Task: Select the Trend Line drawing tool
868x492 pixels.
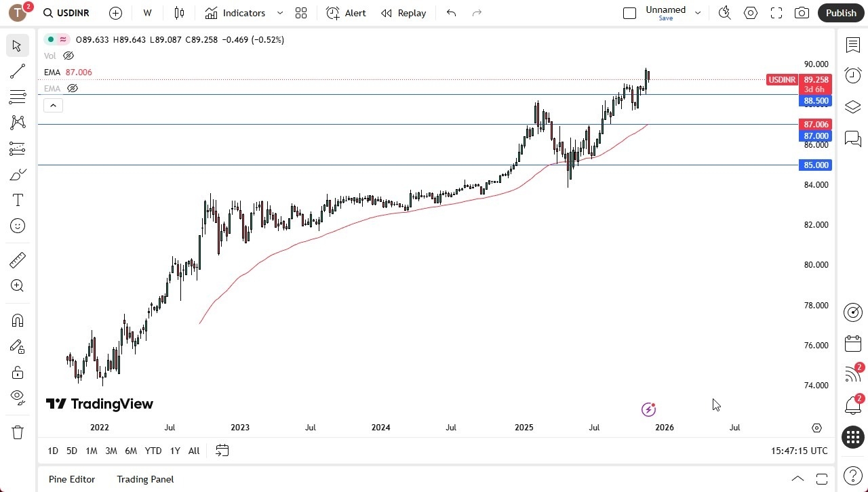Action: 17,71
